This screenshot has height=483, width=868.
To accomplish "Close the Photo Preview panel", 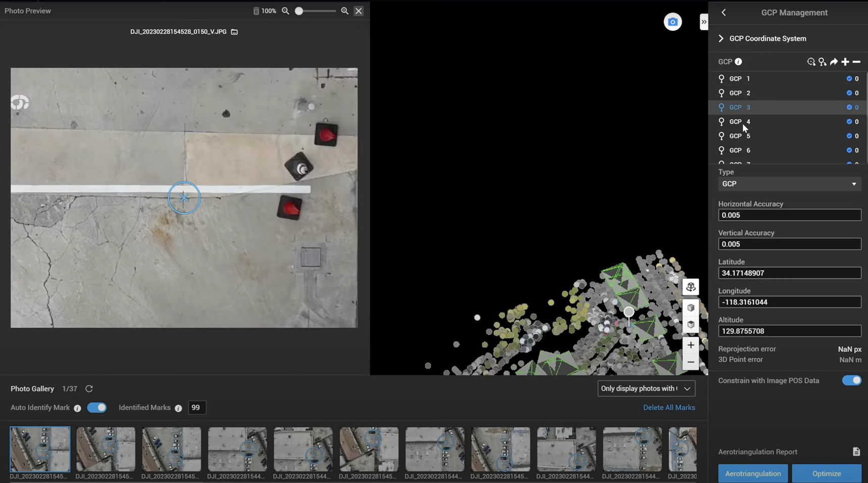I will click(x=359, y=11).
